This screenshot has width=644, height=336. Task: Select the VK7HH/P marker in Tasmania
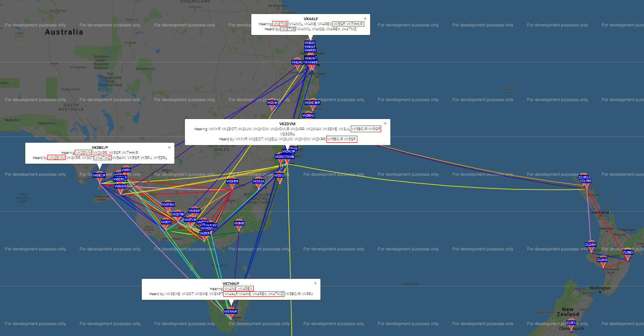point(230,312)
